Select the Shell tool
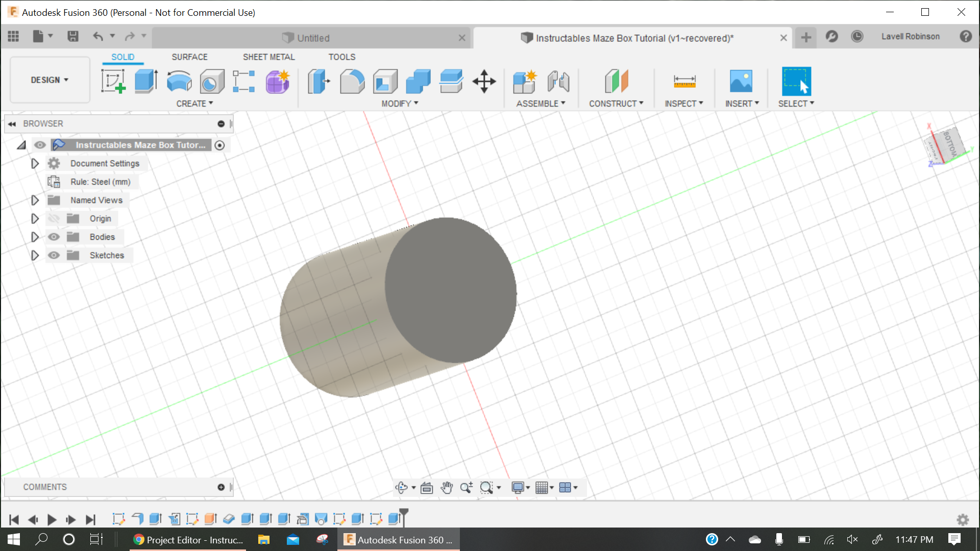 click(385, 81)
